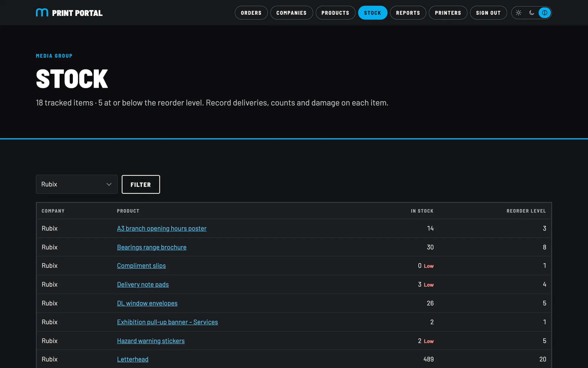Navigate to Products

coord(335,13)
